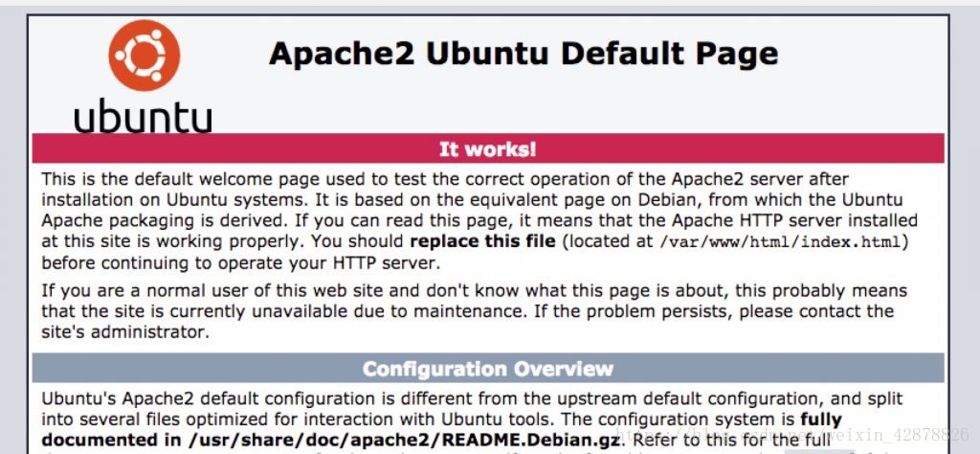Click the red 'It works!' banner
This screenshot has width=980, height=454.
488,148
